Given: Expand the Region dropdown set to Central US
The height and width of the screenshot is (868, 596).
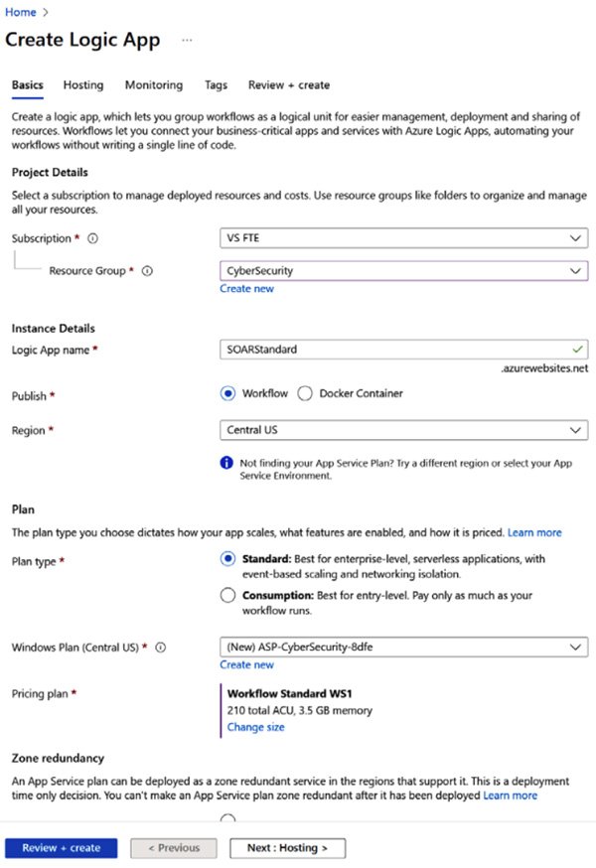Looking at the screenshot, I should click(x=402, y=431).
